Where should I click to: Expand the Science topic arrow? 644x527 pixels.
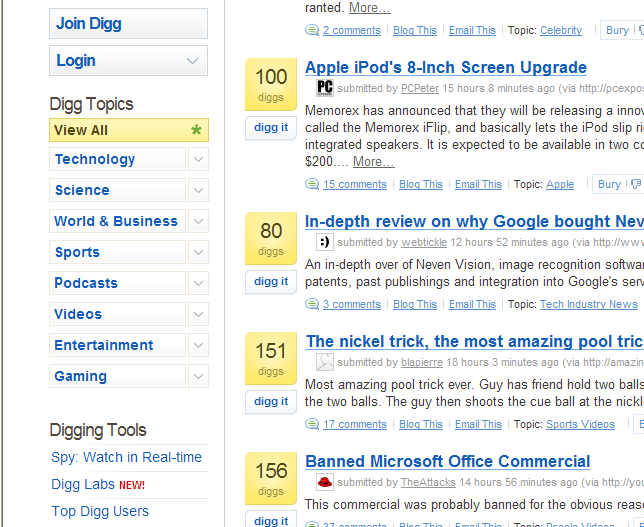pos(198,190)
